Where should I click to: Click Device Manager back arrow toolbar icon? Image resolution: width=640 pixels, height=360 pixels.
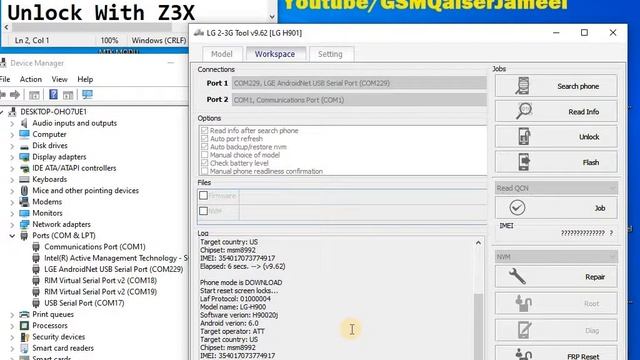[3, 95]
